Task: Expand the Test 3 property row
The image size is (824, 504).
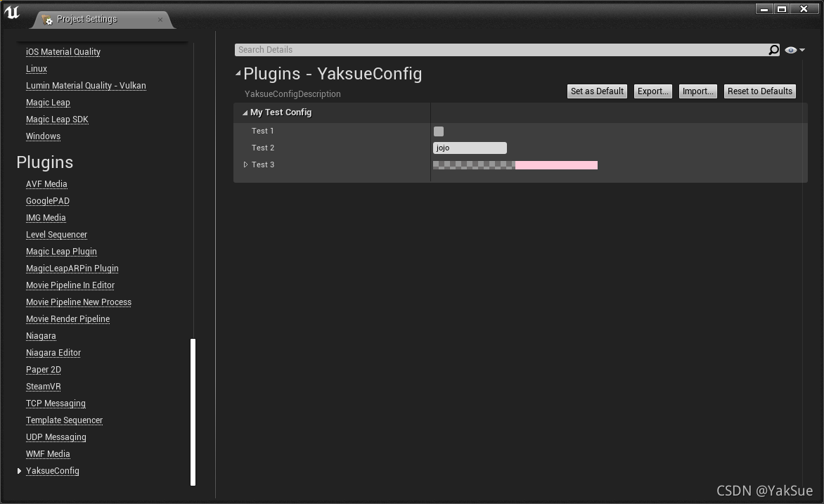Action: (x=245, y=165)
